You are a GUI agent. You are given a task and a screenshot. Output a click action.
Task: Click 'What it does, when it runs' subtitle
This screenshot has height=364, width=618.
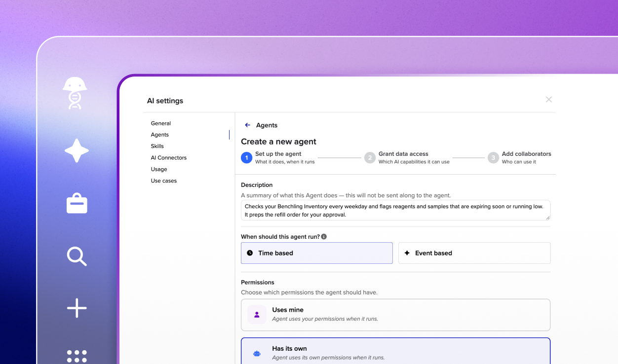tap(285, 162)
